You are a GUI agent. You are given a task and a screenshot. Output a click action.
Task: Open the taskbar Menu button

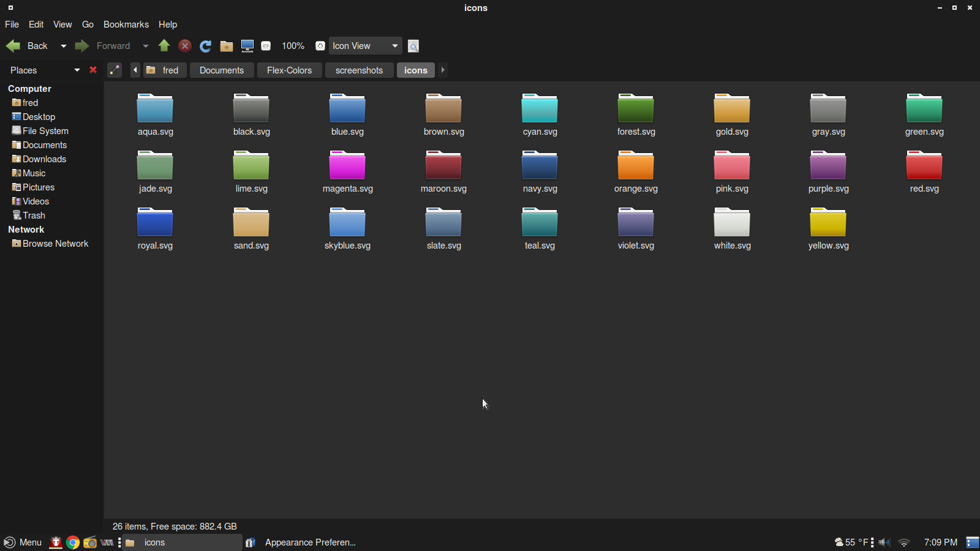pyautogui.click(x=23, y=542)
